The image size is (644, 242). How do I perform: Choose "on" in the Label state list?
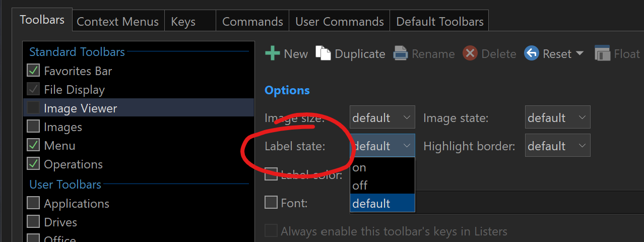point(382,167)
